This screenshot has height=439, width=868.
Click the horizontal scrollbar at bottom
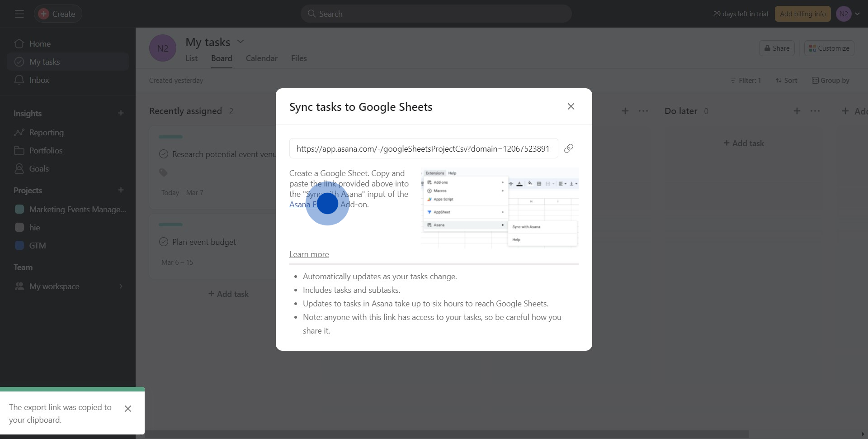pos(446,434)
